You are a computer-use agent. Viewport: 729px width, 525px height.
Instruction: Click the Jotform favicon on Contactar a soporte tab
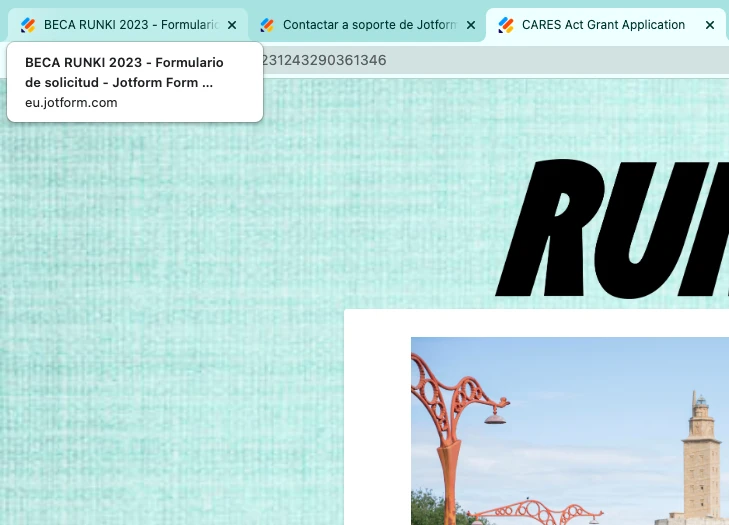pos(267,25)
